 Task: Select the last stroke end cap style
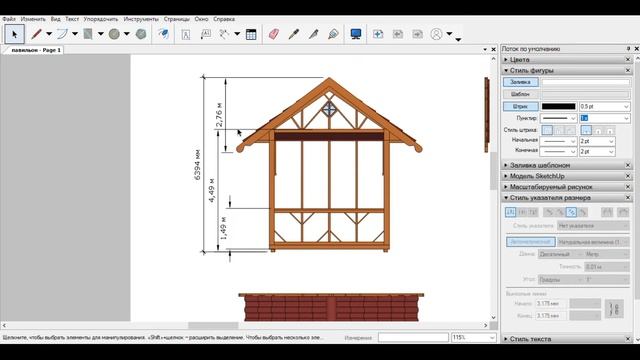click(x=609, y=130)
